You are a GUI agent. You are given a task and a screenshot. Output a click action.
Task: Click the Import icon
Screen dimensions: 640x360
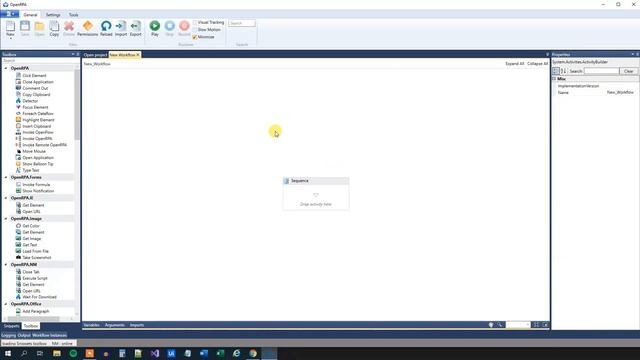coord(121,28)
